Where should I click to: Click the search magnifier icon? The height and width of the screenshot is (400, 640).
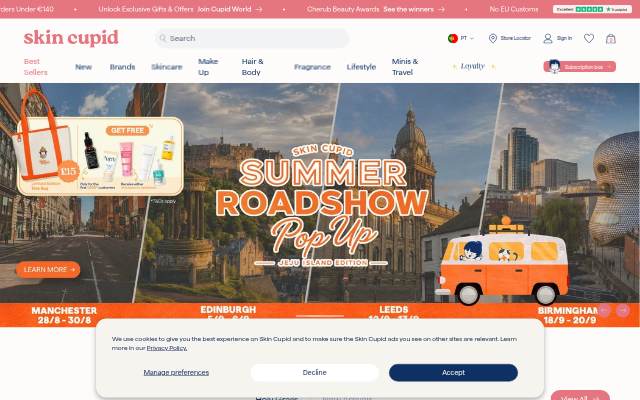click(x=162, y=38)
